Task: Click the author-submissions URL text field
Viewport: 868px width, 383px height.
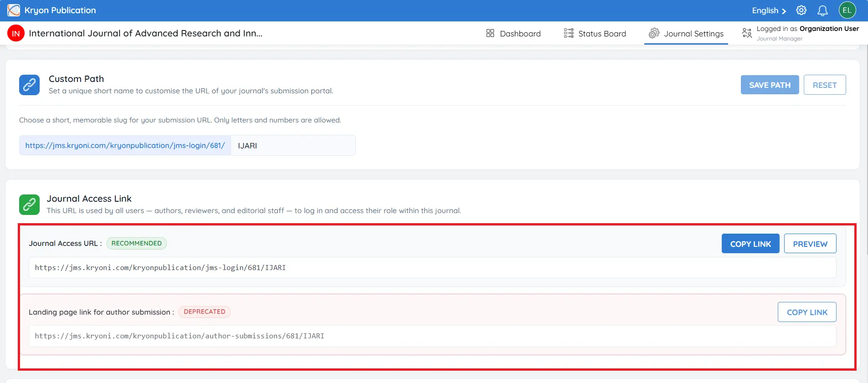Action: click(432, 336)
